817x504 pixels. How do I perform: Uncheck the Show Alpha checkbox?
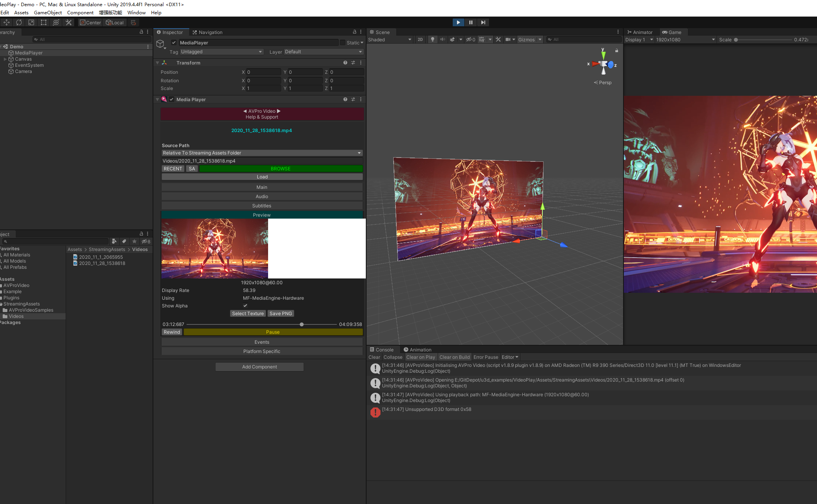tap(245, 305)
